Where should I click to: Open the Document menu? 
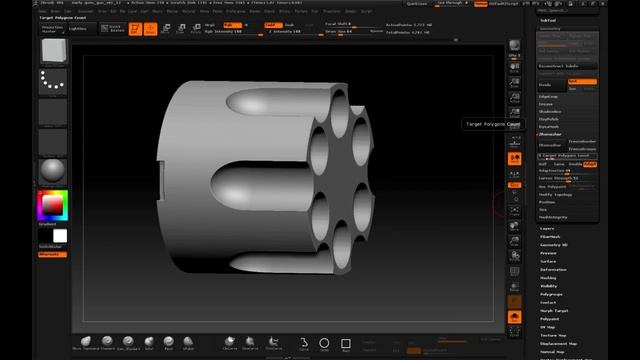pos(85,11)
